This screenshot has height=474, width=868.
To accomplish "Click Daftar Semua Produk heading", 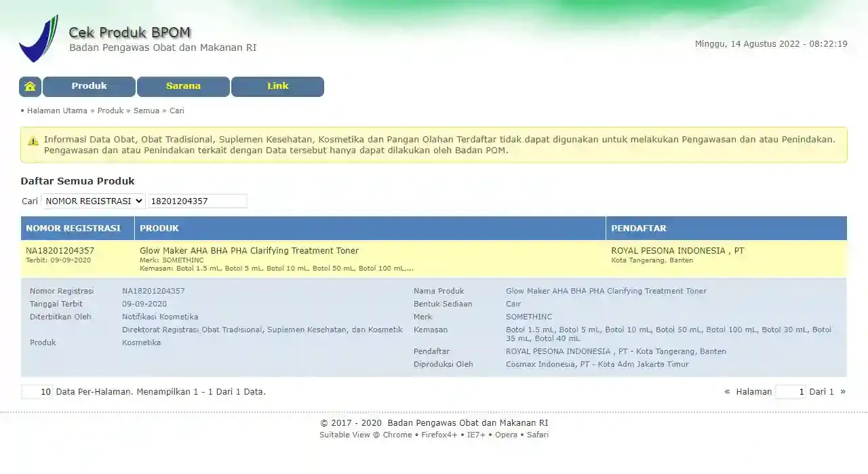I will (77, 181).
